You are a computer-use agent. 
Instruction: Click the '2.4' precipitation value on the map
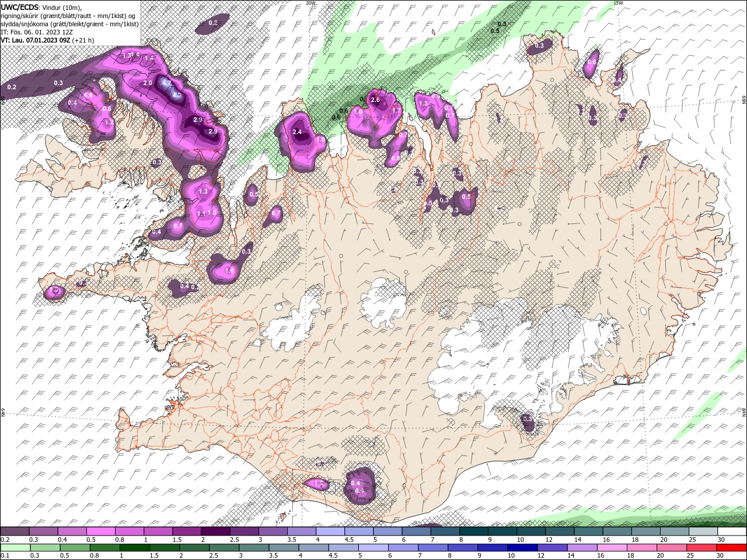(297, 132)
